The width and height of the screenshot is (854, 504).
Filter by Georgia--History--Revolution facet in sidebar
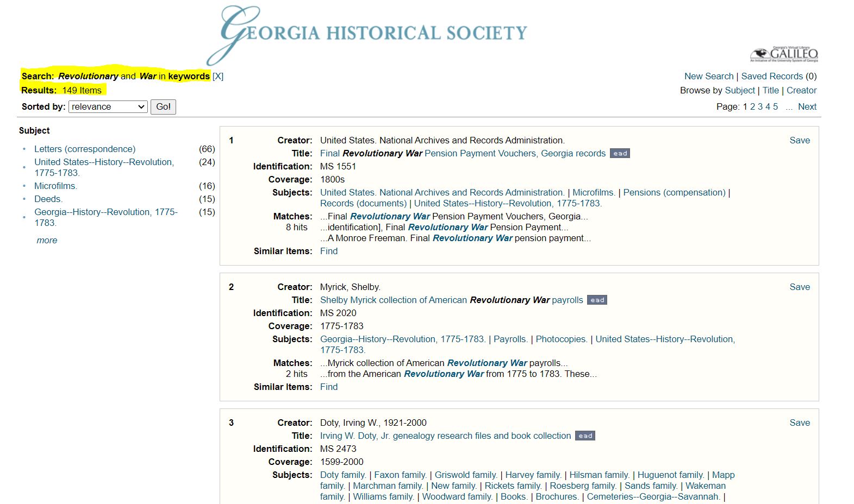point(106,217)
